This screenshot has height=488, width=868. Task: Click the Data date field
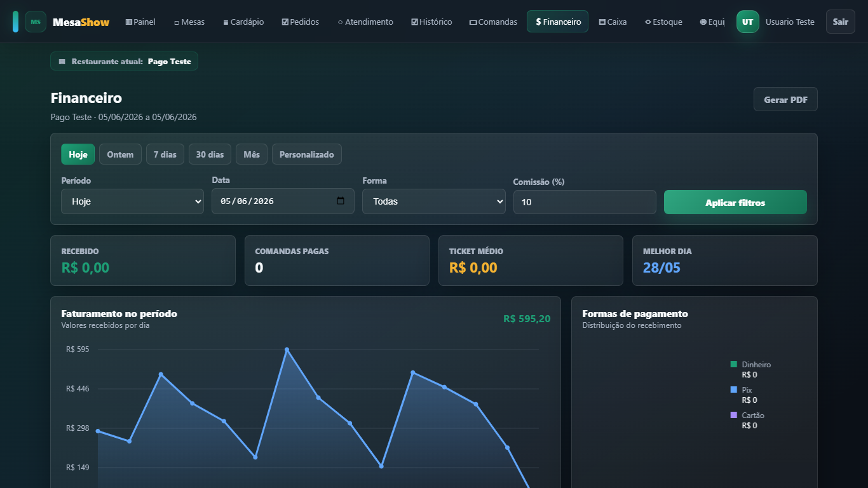[283, 201]
